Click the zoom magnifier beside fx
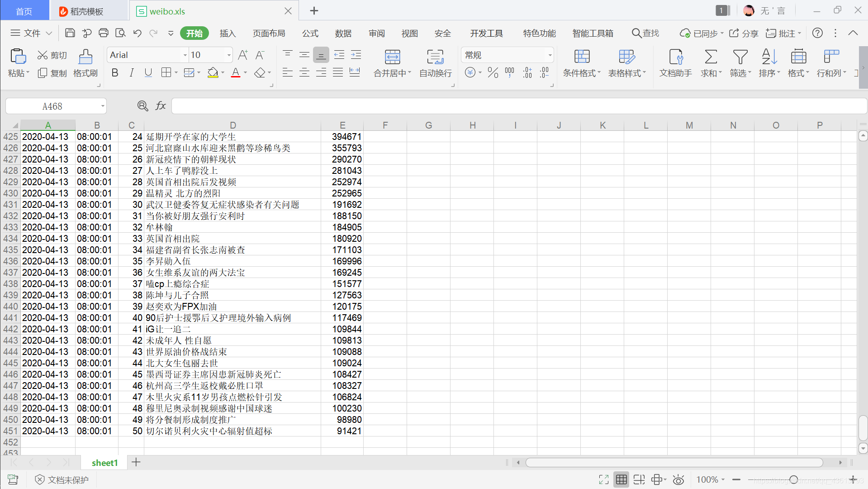868x489 pixels. pyautogui.click(x=142, y=106)
